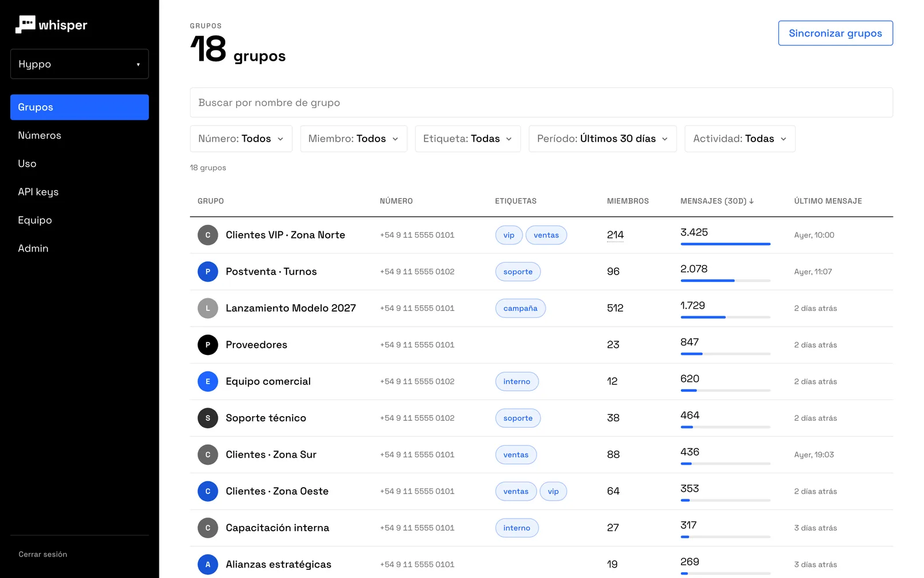Click the Último mensaje column header

pyautogui.click(x=828, y=201)
